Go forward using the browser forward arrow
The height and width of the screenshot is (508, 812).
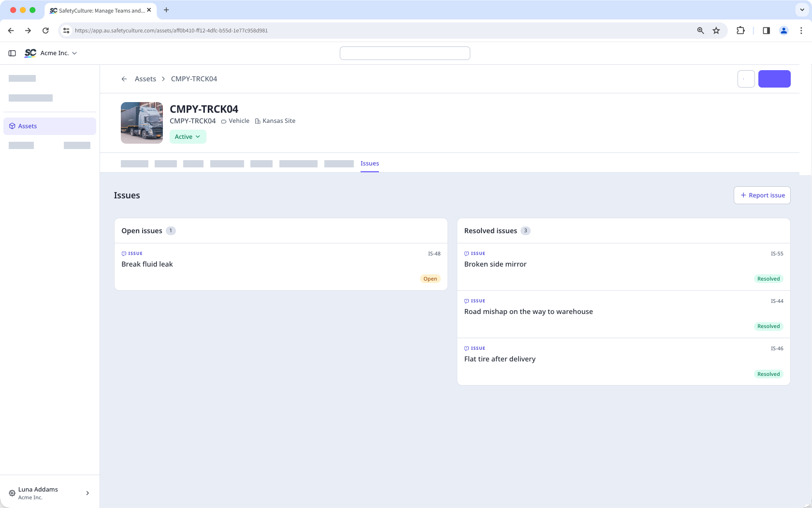tap(28, 30)
